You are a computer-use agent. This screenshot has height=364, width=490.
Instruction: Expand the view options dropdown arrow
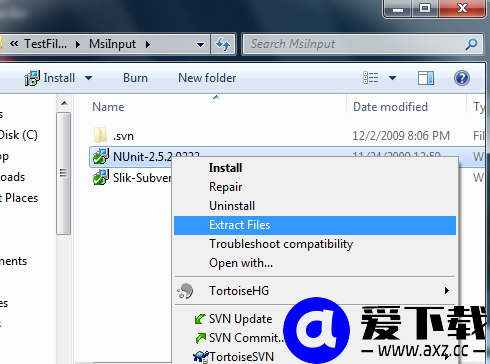point(392,78)
